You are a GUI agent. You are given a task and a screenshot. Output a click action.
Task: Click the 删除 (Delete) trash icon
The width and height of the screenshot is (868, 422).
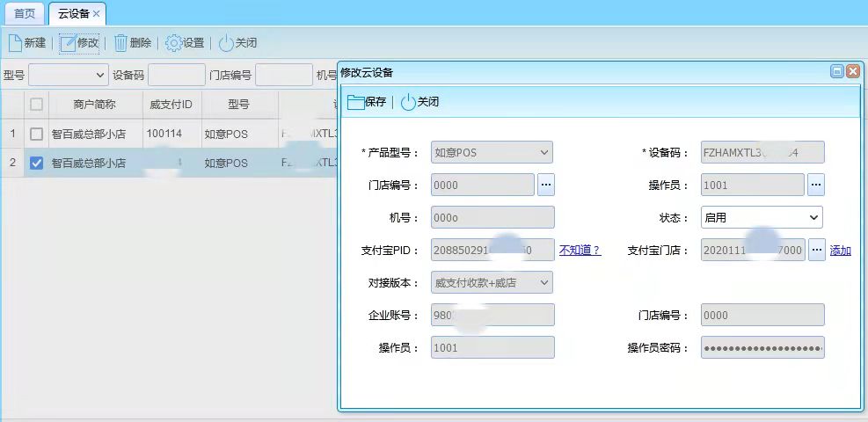pyautogui.click(x=120, y=43)
